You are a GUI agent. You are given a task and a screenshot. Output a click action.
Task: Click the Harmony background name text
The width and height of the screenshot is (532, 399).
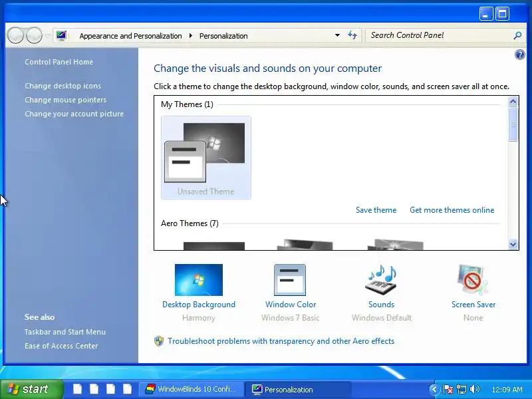[x=199, y=318]
